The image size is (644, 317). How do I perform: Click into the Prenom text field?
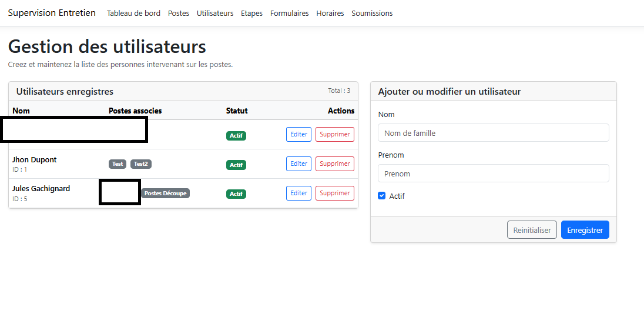(493, 173)
